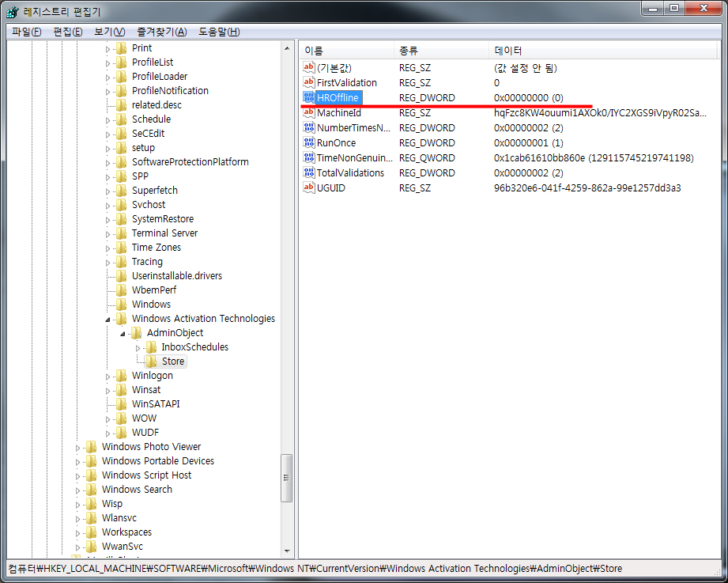The height and width of the screenshot is (583, 728).
Task: Click the UGUID data 96b320e6-041f-4259...
Action: coord(587,188)
